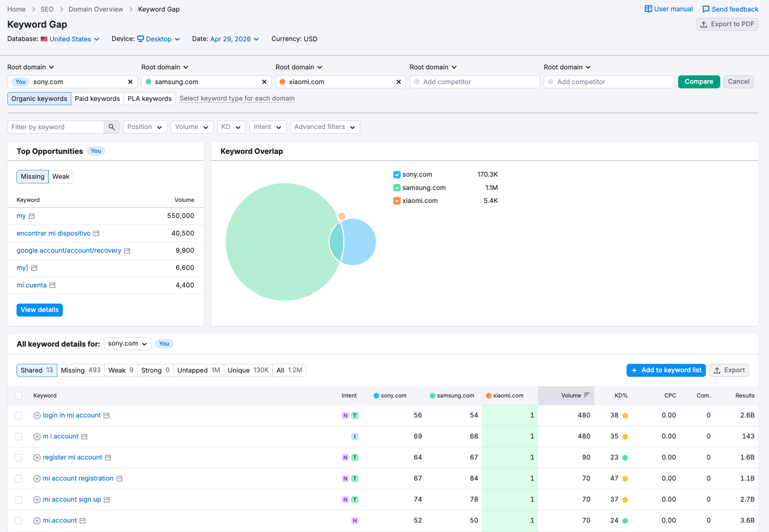Select the Weak tab in Top Opportunities
769x532 pixels.
point(61,177)
